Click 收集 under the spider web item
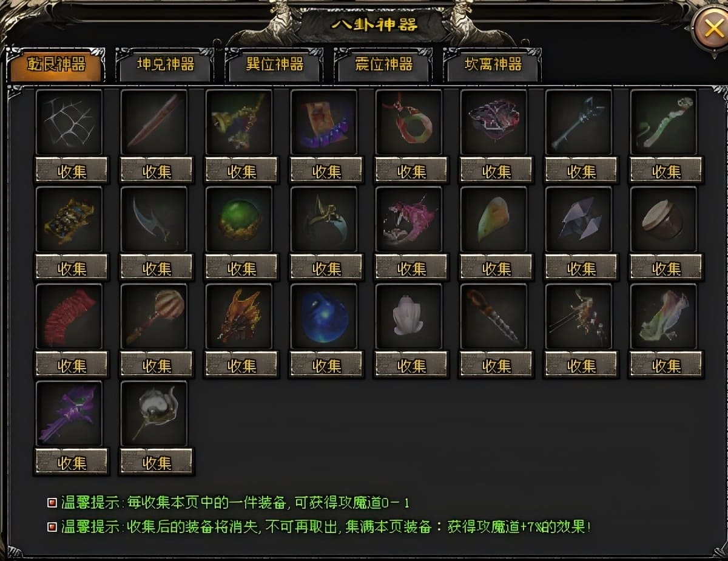 coord(72,171)
